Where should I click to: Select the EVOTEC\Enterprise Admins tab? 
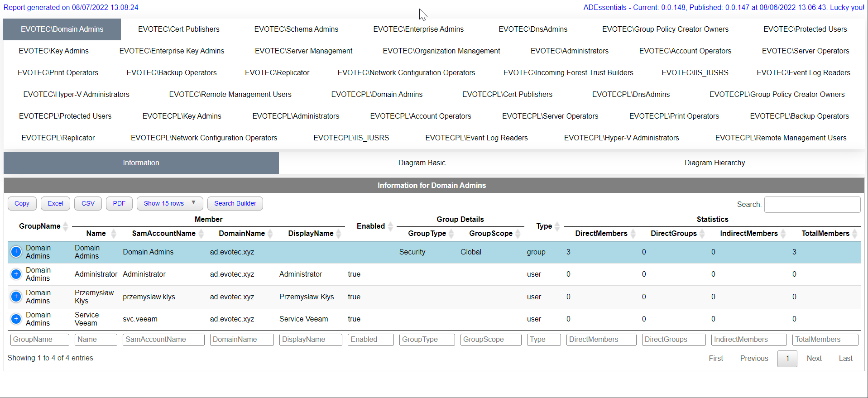418,29
